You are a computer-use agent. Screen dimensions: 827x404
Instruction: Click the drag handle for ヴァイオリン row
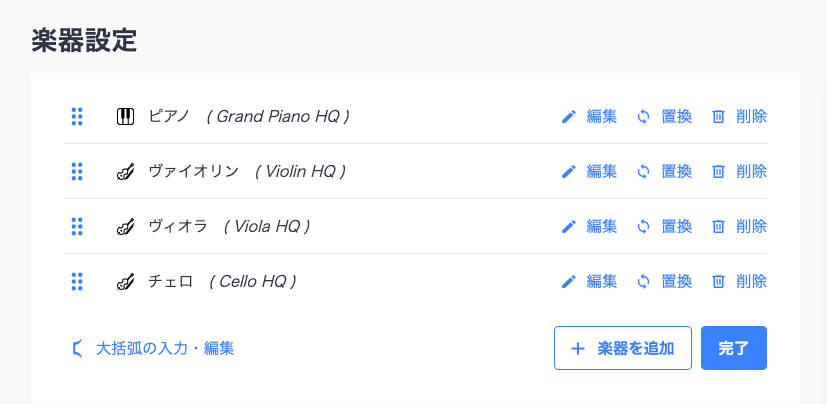[77, 171]
